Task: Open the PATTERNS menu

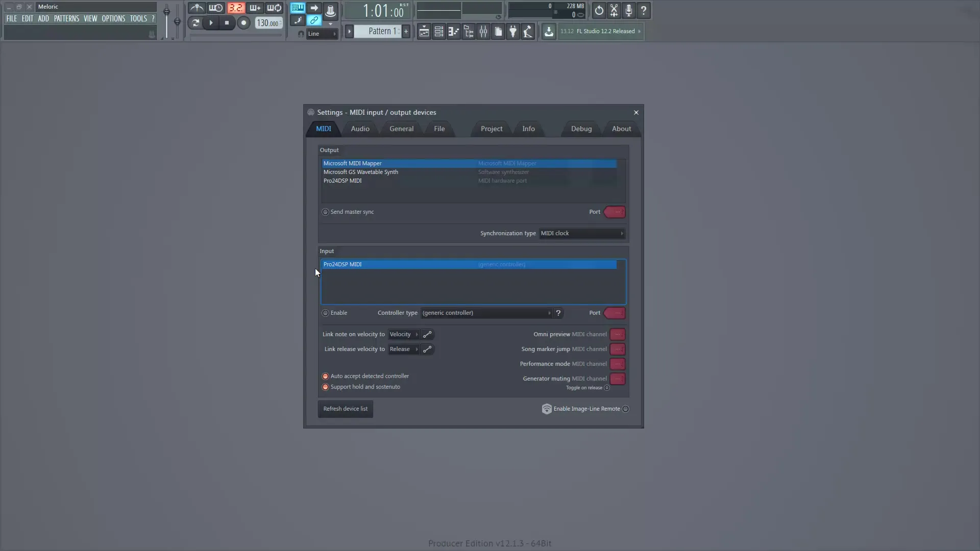Action: click(x=66, y=18)
